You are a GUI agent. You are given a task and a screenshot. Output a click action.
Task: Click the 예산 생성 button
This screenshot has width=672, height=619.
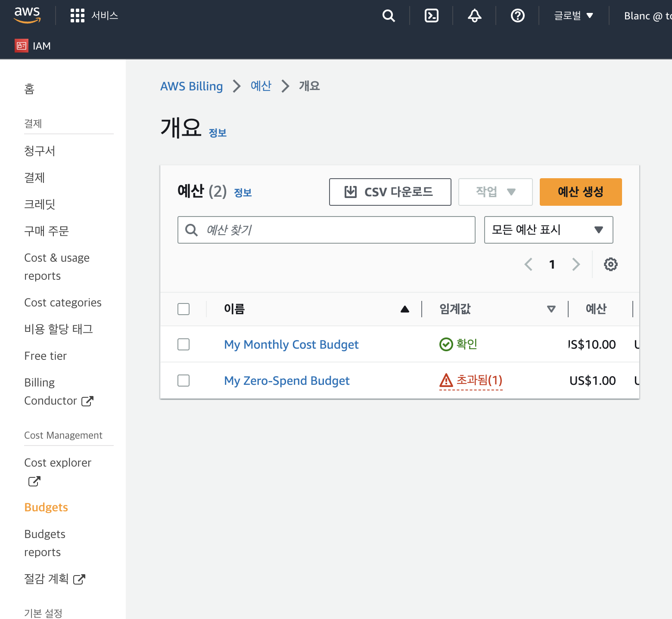pos(581,192)
